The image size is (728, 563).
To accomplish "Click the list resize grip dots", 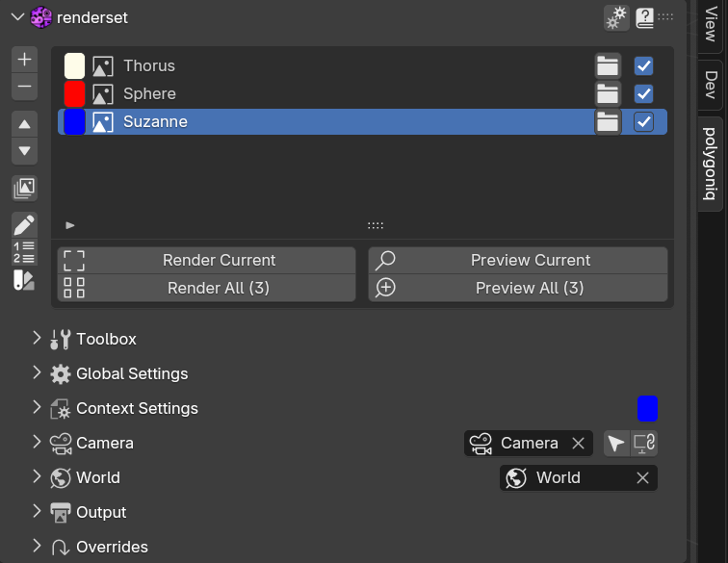I will [x=376, y=225].
